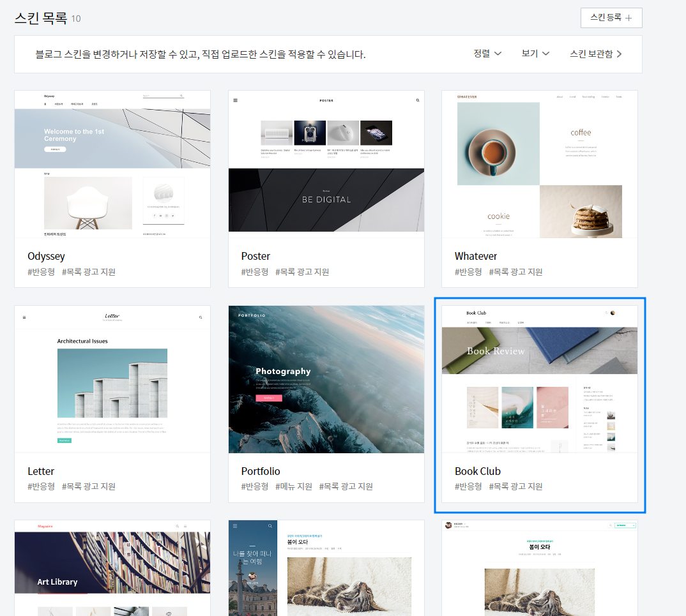Image resolution: width=686 pixels, height=616 pixels.
Task: Expand the 보기 view dropdown
Action: pyautogui.click(x=535, y=54)
